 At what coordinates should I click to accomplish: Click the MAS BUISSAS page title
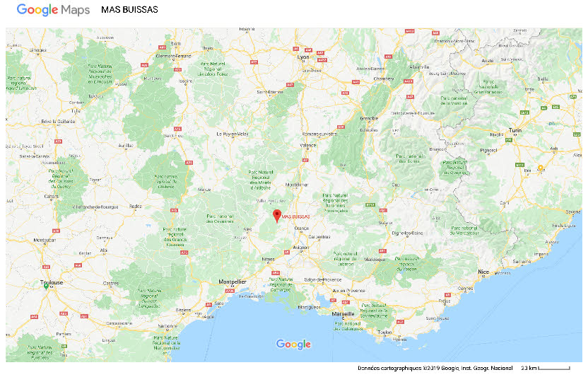(x=129, y=11)
